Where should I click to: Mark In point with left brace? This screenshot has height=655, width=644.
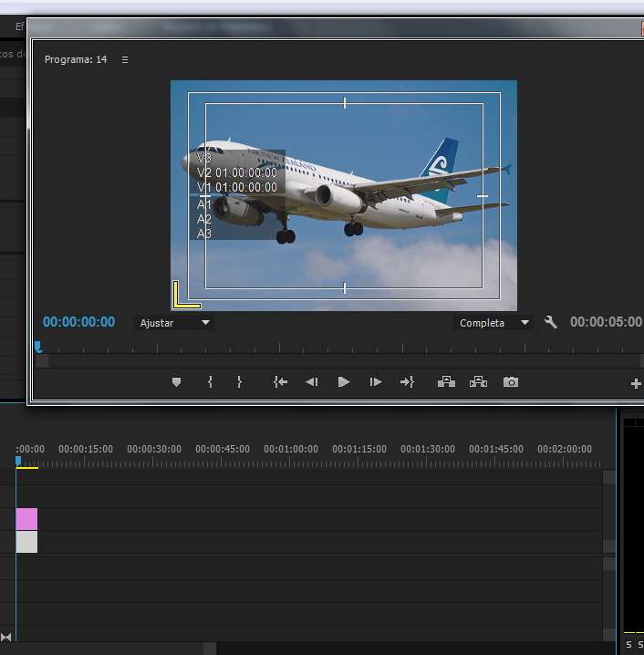click(x=210, y=382)
